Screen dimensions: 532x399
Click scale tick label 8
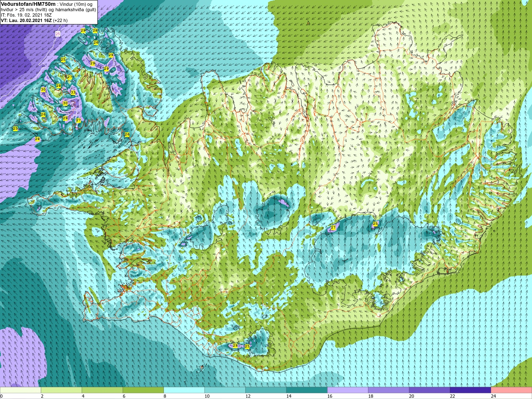pyautogui.click(x=165, y=396)
